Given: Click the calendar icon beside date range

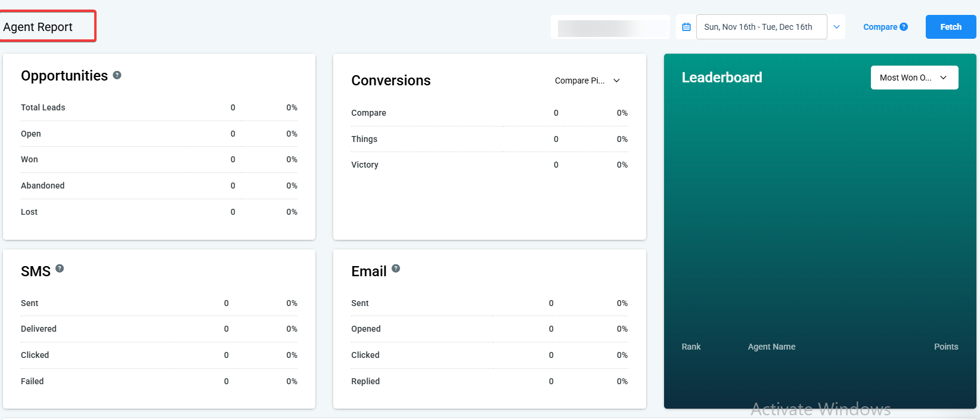Looking at the screenshot, I should [x=686, y=27].
